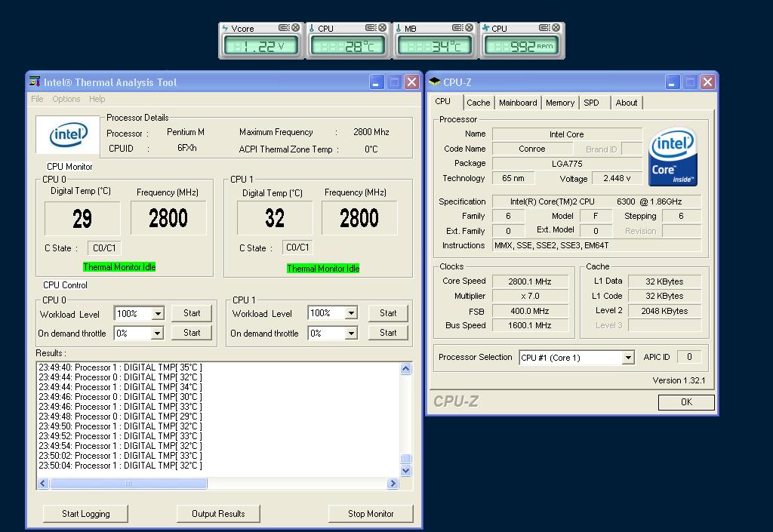The image size is (773, 532).
Task: Open settings icon on the Vcore gadget
Action: coord(284,28)
